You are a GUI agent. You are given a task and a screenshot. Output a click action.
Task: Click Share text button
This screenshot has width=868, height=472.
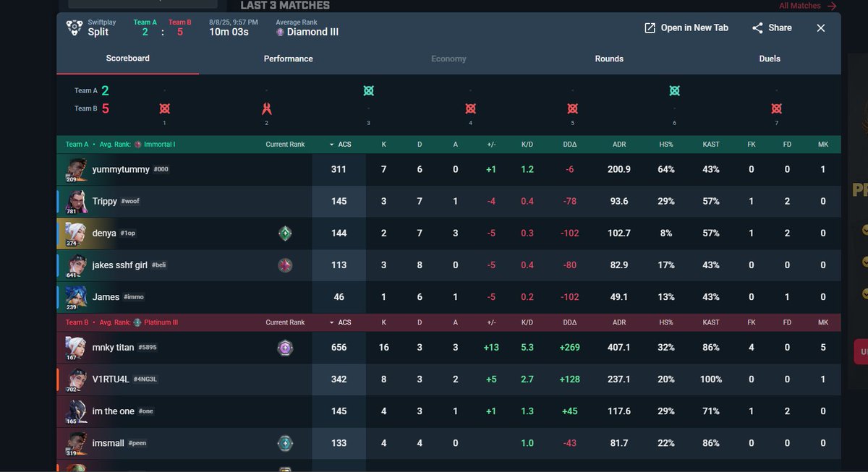(x=780, y=27)
